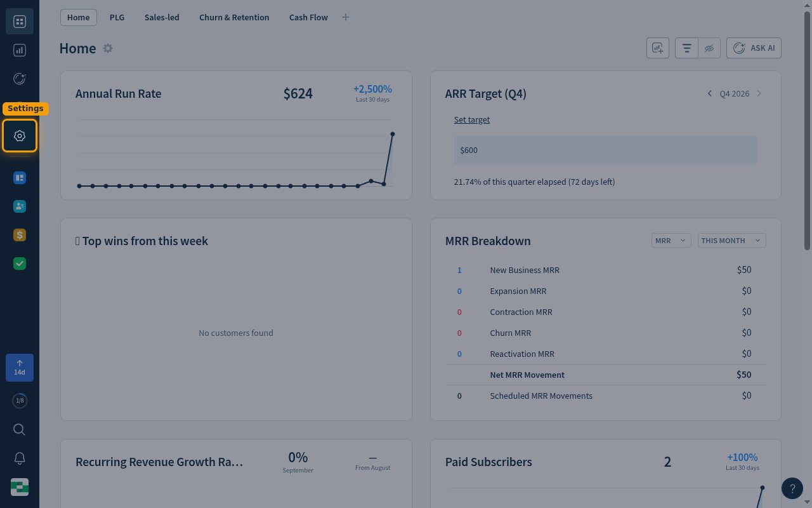Viewport: 812px width, 508px height.
Task: Click the add chart icon button
Action: coord(658,48)
